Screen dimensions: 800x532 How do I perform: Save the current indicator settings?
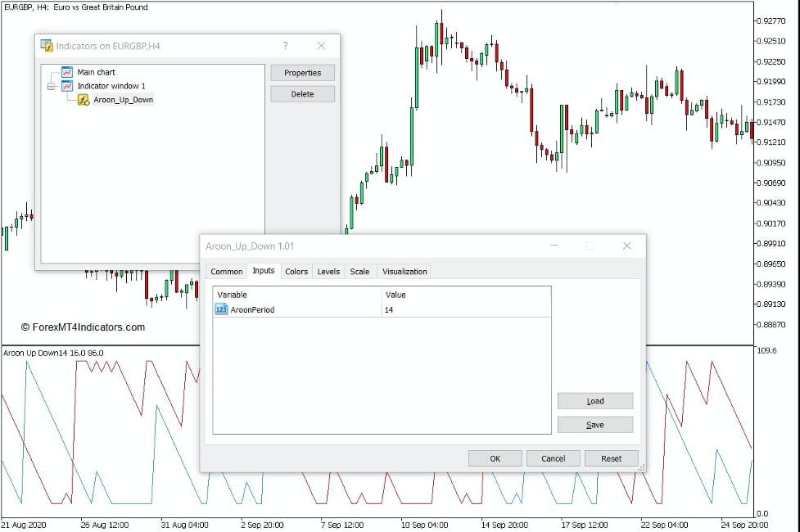pos(594,424)
